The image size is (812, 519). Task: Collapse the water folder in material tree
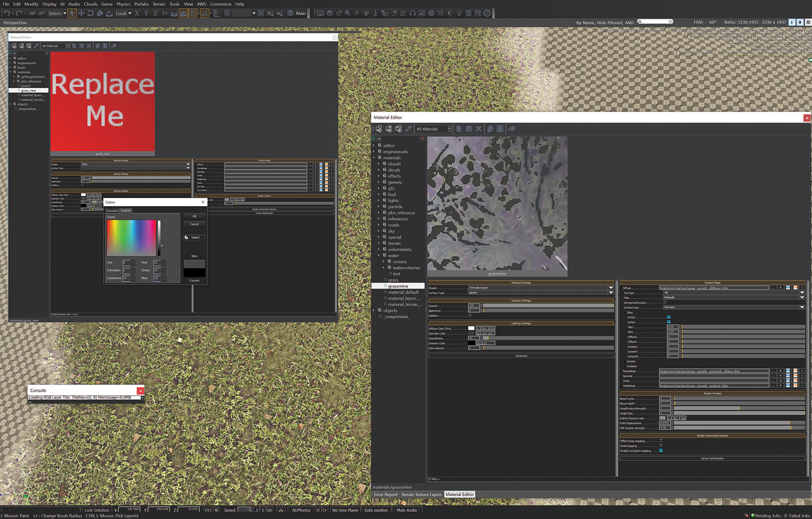pos(379,255)
